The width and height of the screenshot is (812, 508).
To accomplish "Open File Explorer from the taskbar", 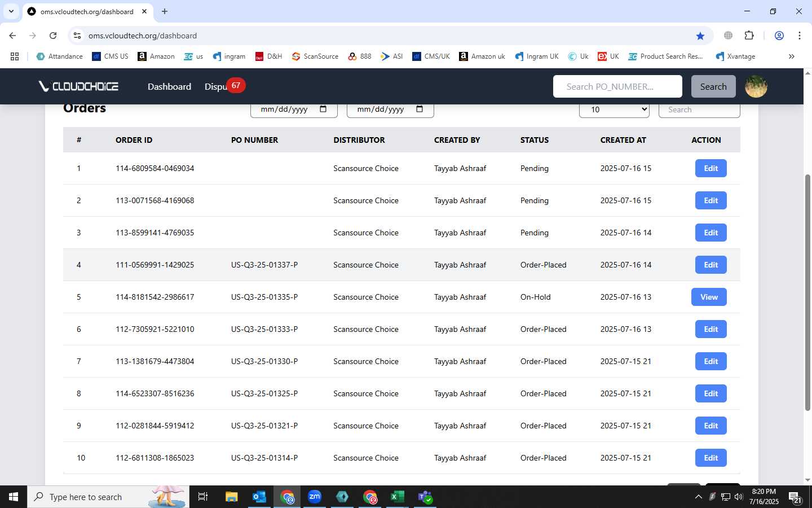I will tap(231, 497).
